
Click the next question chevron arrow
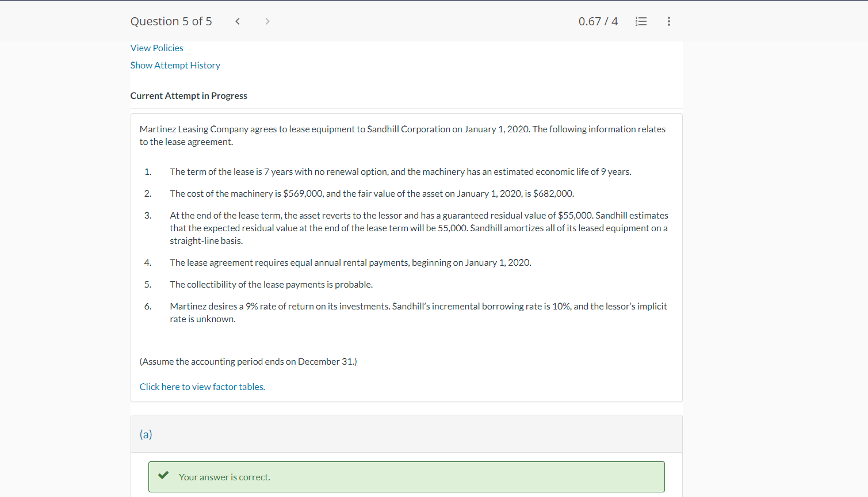267,21
